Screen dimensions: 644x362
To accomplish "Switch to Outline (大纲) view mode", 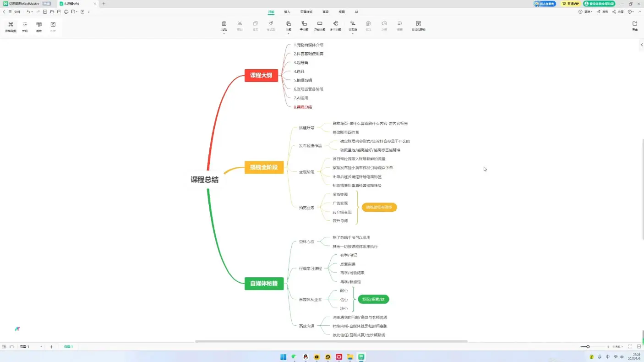I will [25, 26].
